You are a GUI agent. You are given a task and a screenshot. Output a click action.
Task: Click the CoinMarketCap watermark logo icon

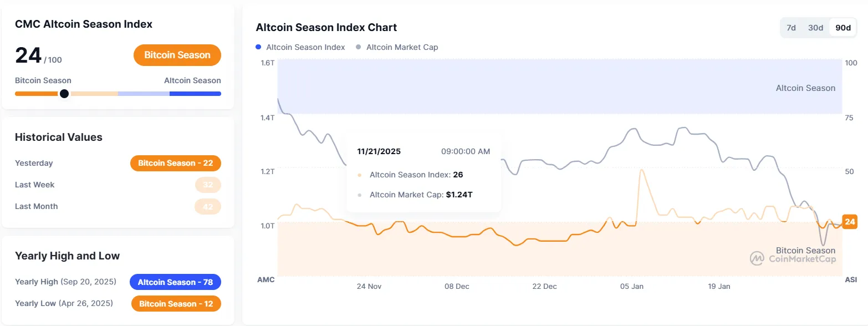(x=758, y=258)
